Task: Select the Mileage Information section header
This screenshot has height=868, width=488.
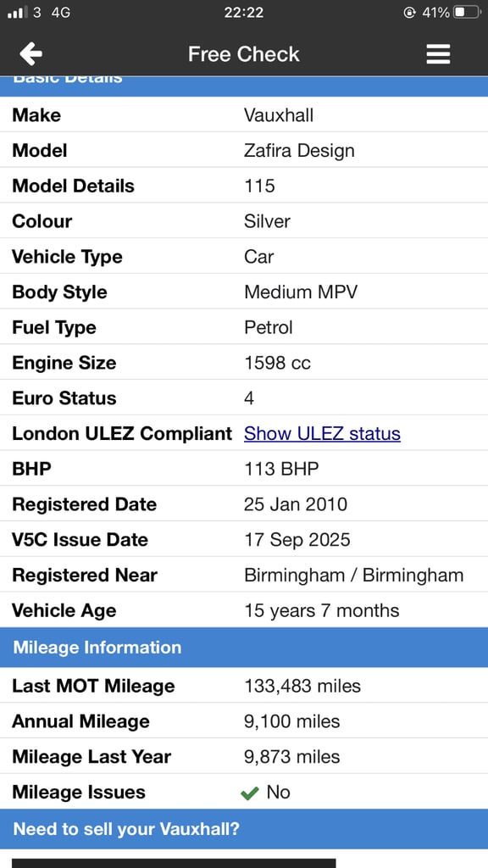Action: 244,647
